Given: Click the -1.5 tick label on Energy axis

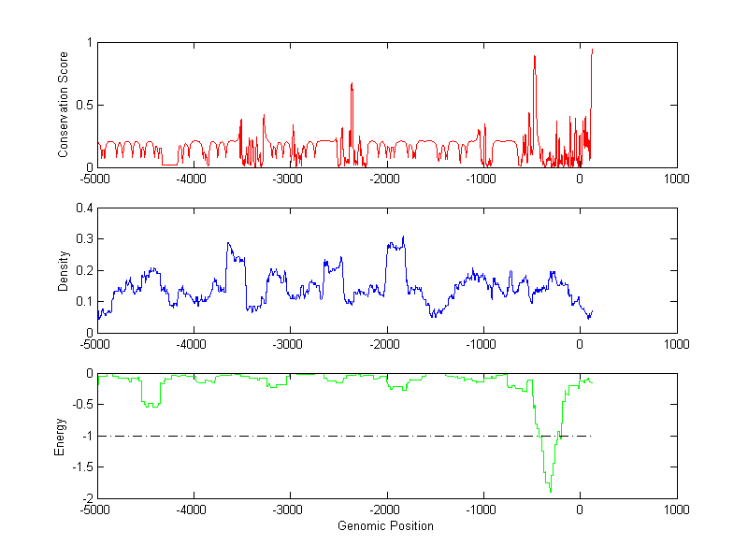Looking at the screenshot, I should point(81,467).
